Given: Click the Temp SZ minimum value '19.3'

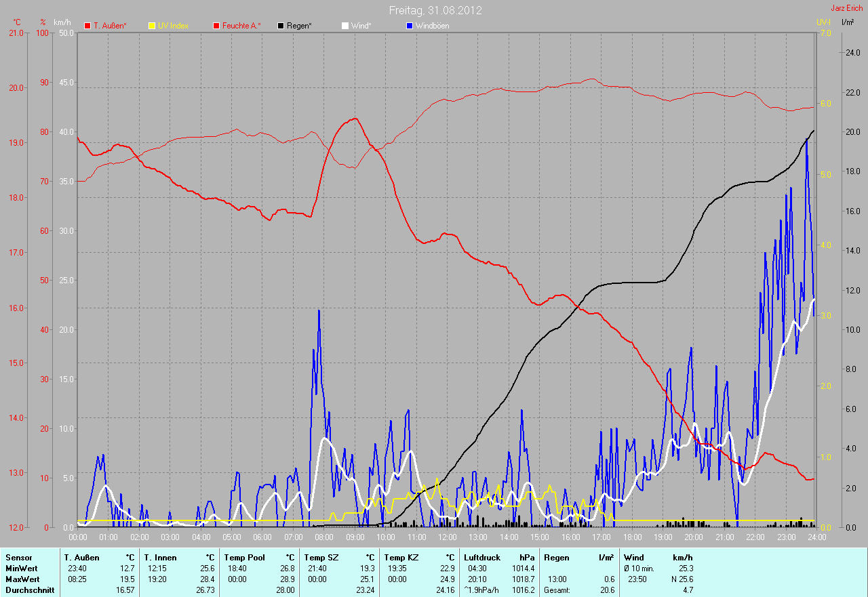Looking at the screenshot, I should pyautogui.click(x=368, y=569).
